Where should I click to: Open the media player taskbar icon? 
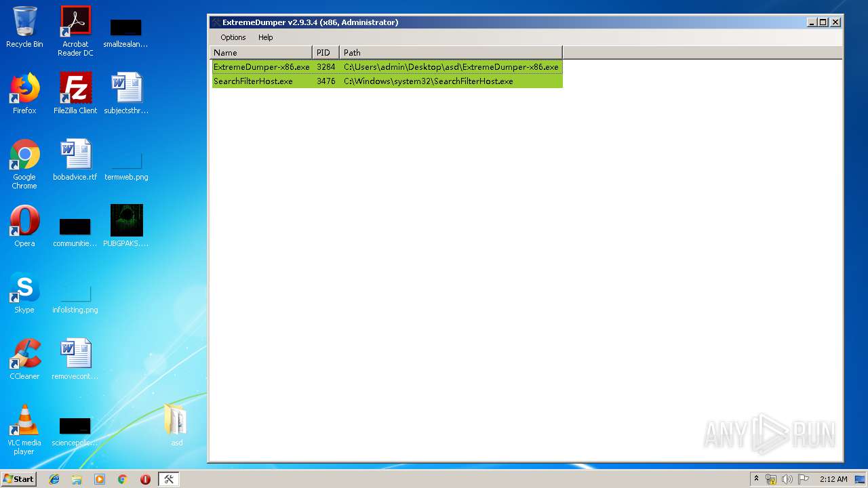click(100, 479)
